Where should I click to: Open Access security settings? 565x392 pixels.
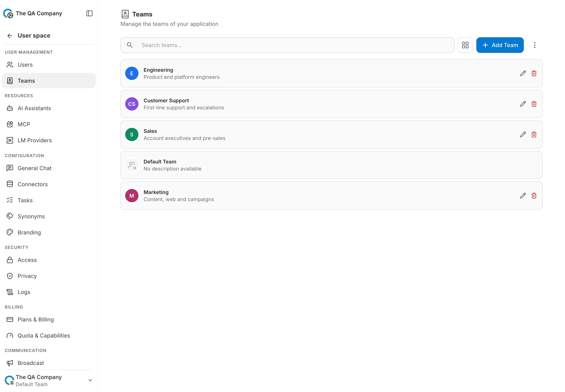49,260
